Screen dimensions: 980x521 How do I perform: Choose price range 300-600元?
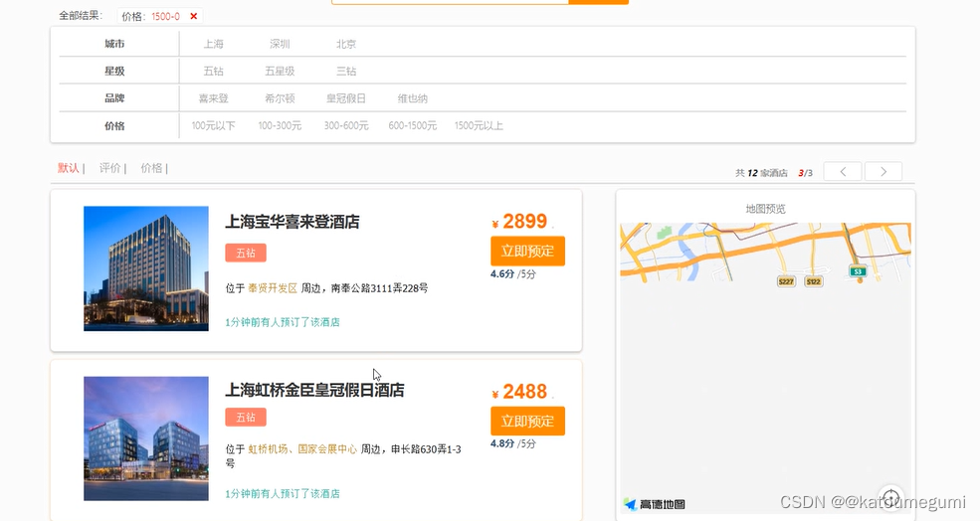[345, 125]
